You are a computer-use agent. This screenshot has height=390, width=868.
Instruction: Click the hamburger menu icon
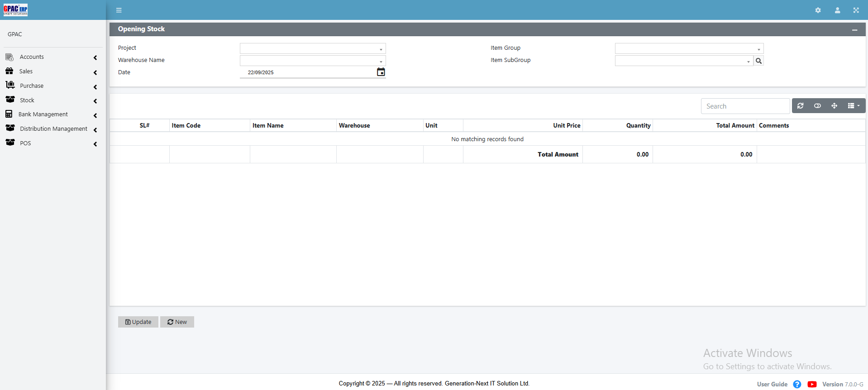tap(119, 10)
